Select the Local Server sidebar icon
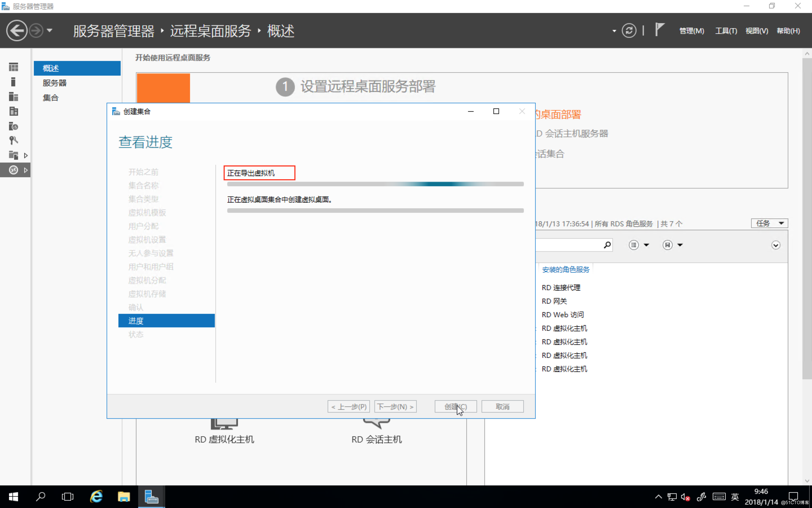 tap(14, 82)
